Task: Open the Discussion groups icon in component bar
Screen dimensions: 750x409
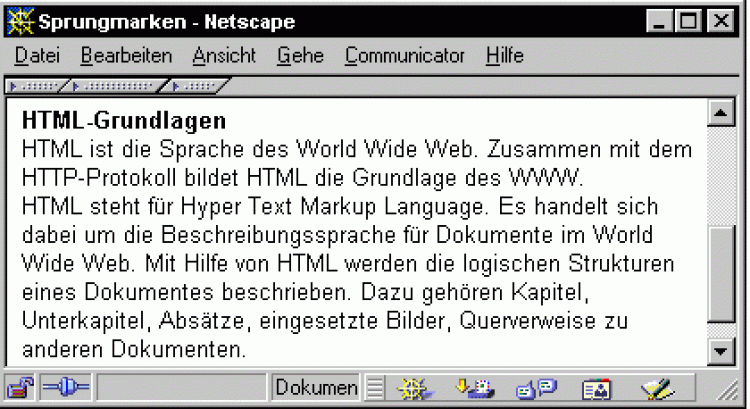Action: [535, 387]
